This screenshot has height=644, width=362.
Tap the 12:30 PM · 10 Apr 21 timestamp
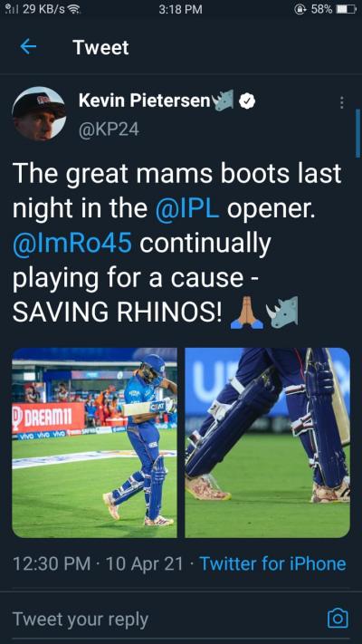(x=98, y=564)
